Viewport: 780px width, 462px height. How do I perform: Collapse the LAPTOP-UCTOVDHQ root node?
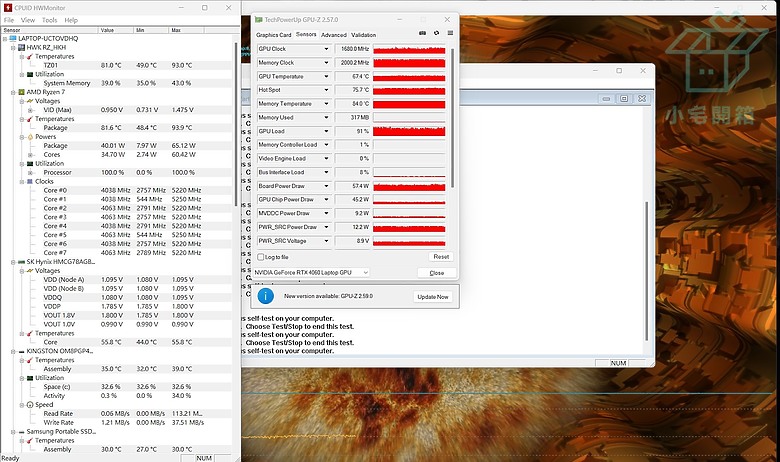(5, 38)
